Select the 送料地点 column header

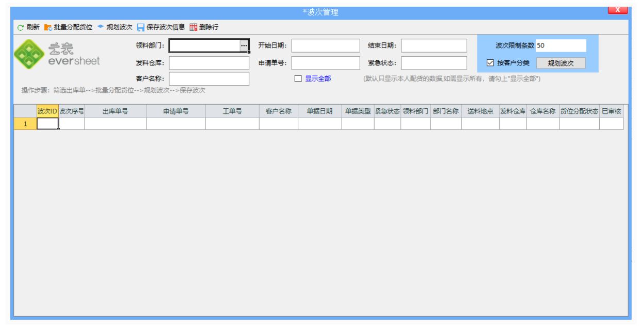(x=480, y=111)
